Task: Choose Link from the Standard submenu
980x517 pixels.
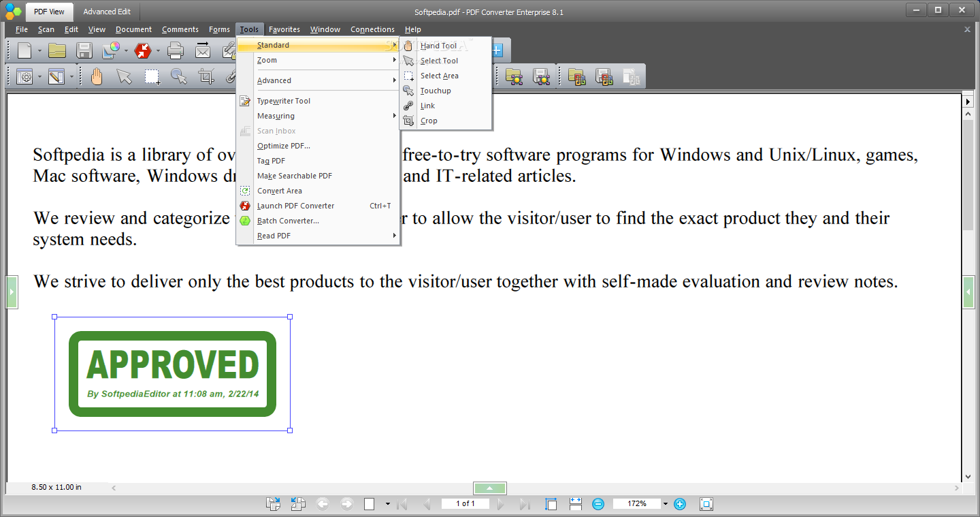Action: [x=446, y=106]
